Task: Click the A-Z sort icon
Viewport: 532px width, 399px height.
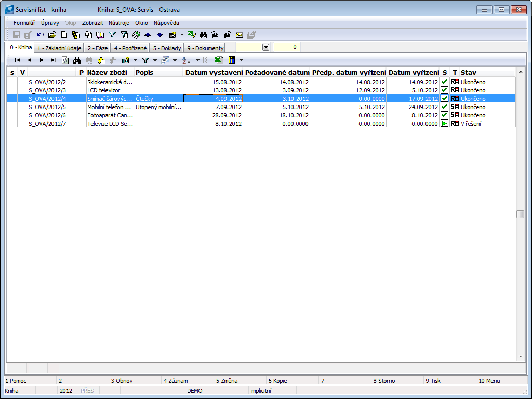Action: pos(187,60)
